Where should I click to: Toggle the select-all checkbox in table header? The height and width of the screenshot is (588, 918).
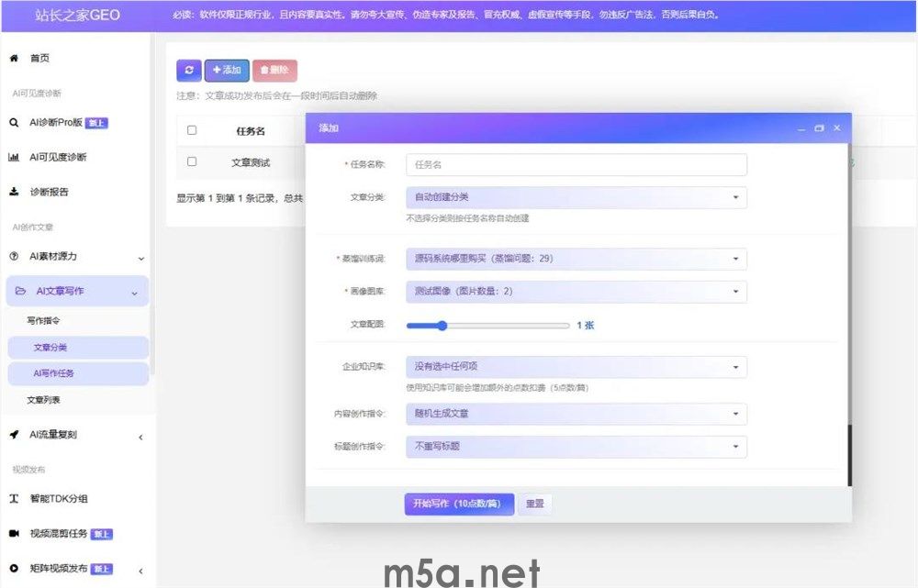tap(192, 130)
